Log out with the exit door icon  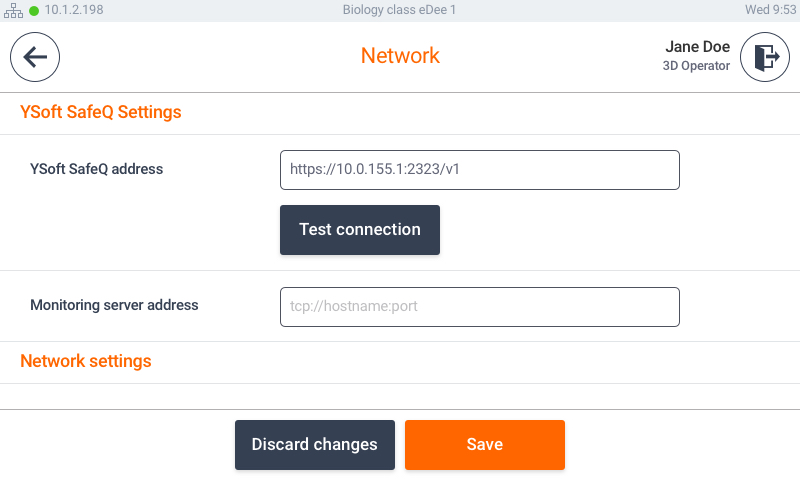point(764,57)
